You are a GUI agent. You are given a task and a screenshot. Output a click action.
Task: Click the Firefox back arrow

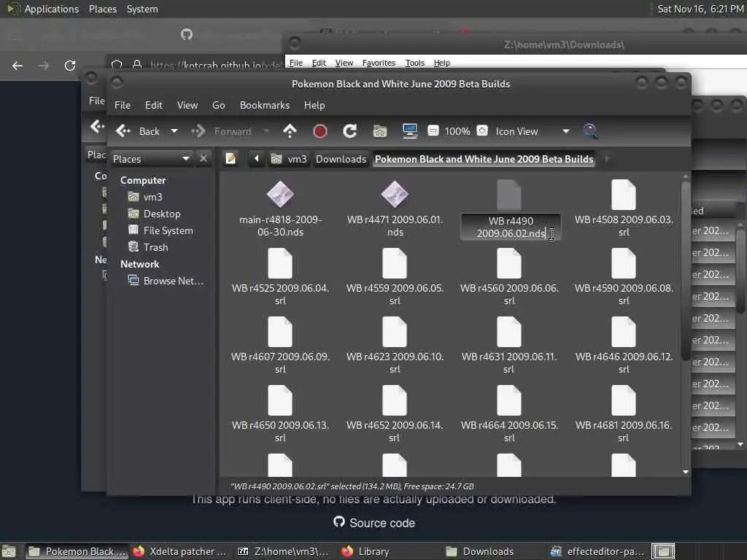tap(18, 65)
